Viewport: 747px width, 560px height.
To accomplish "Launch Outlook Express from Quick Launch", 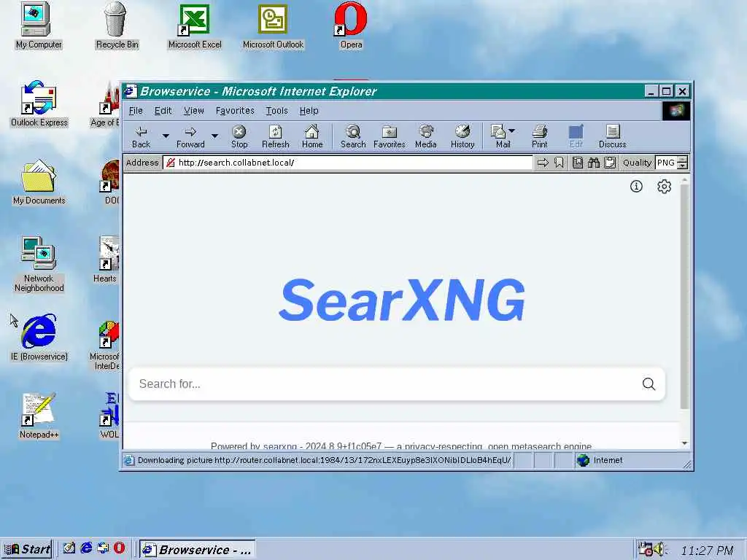I will pyautogui.click(x=103, y=548).
